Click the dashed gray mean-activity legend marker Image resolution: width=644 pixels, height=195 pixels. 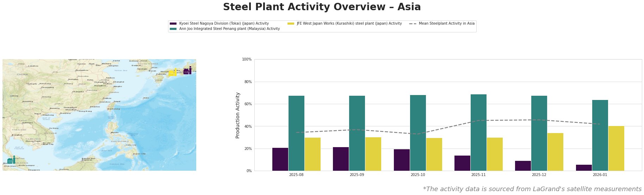[413, 24]
